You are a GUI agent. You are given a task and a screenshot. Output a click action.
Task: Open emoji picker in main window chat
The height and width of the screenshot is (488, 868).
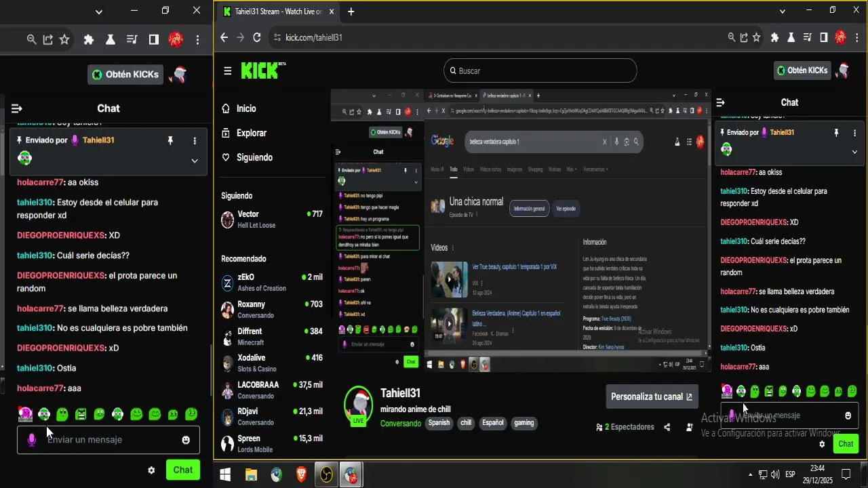(848, 415)
